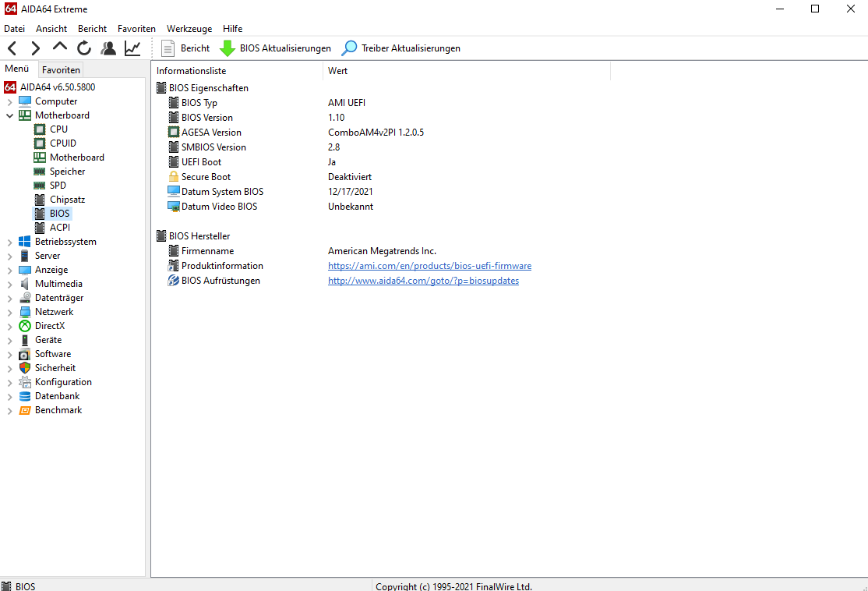Expand the Datenträger tree node

10,299
